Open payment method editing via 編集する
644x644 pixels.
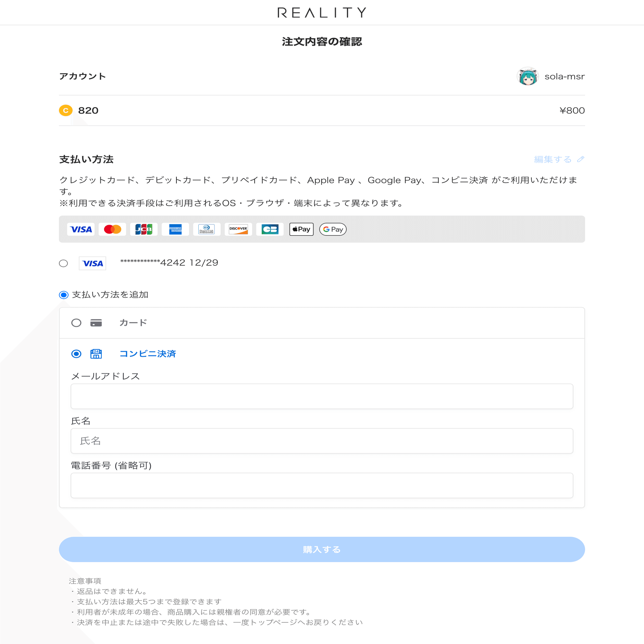(x=552, y=159)
